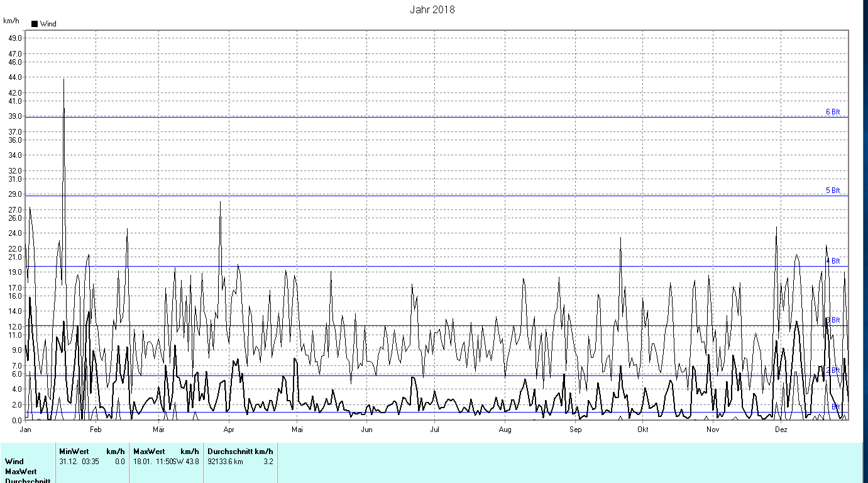Click the 5 Bft threshold label
868x483 pixels.
point(833,191)
